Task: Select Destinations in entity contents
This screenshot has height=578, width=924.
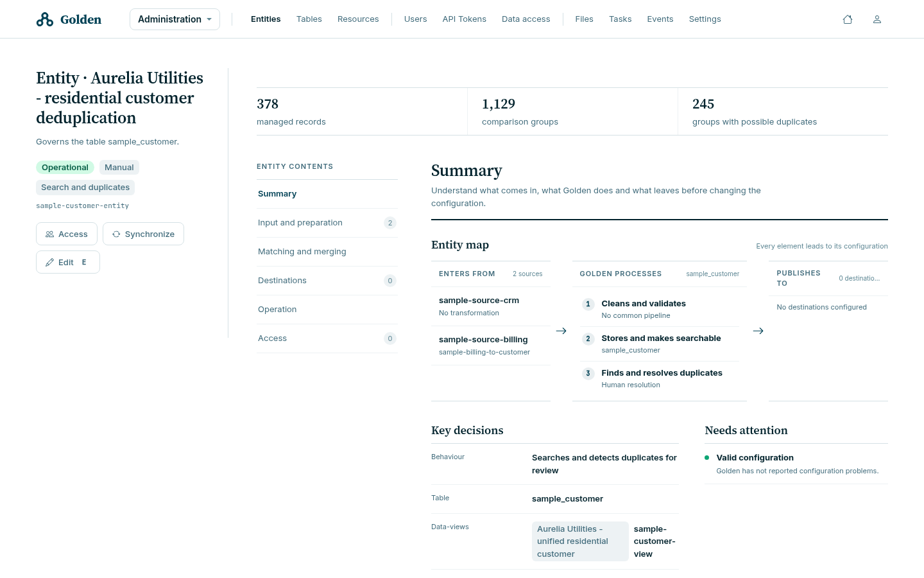Action: 327,281
